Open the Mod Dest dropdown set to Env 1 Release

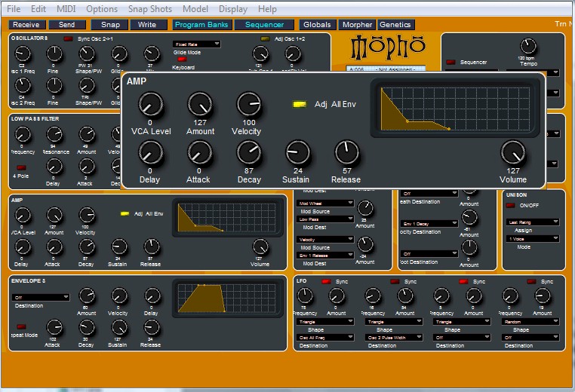325,255
